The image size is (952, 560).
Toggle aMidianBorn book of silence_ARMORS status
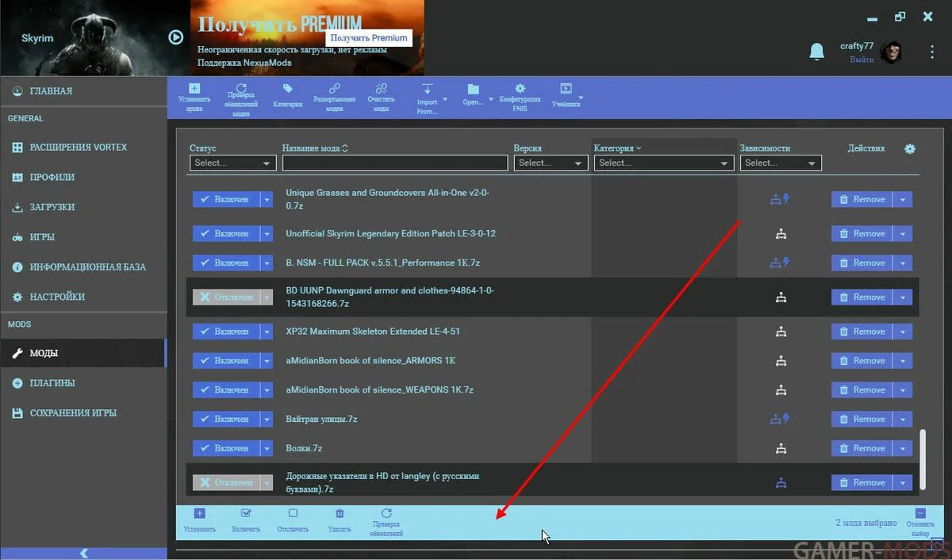[225, 361]
